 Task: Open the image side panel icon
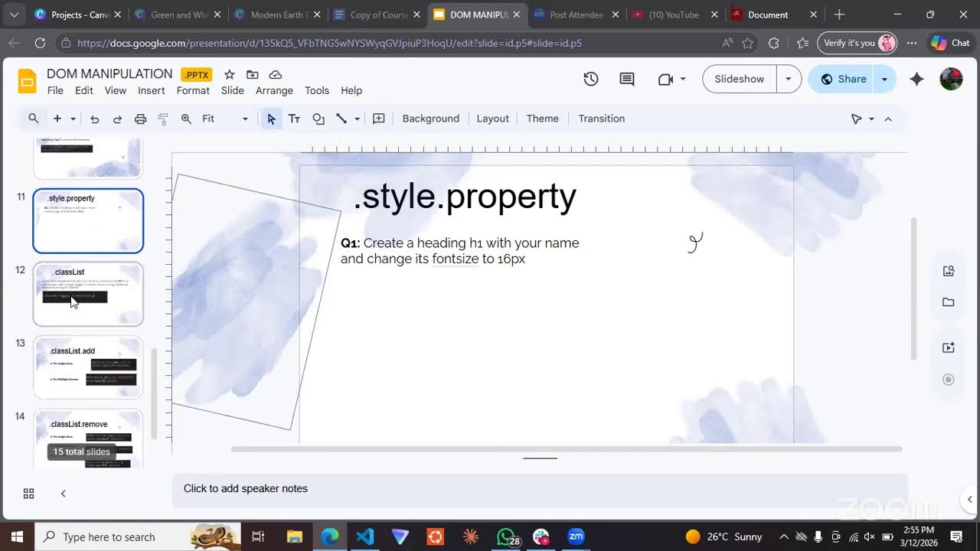click(949, 270)
